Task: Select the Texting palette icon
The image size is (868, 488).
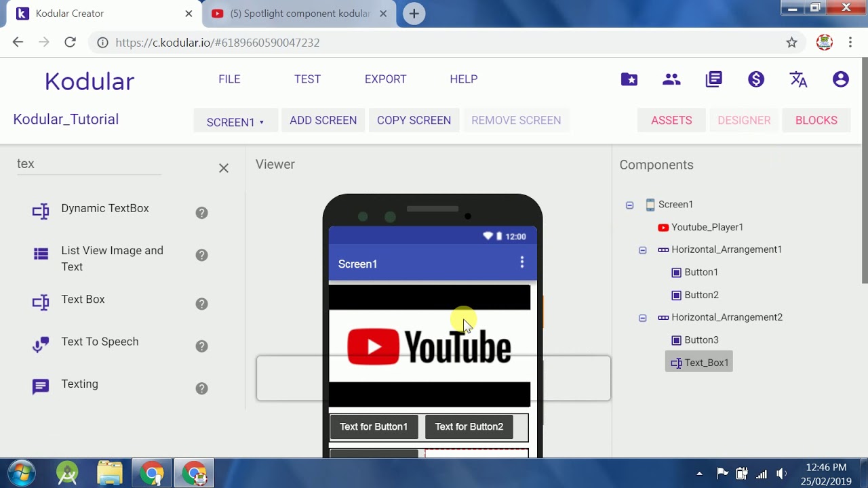Action: (41, 387)
